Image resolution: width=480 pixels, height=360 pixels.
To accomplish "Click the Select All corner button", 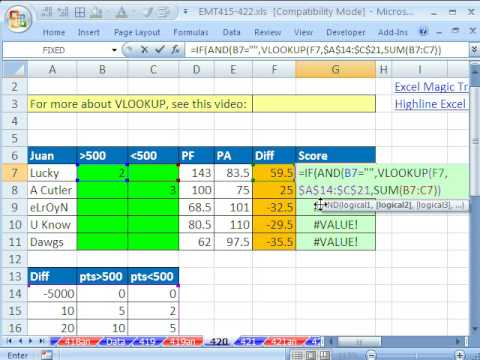I will (14, 69).
